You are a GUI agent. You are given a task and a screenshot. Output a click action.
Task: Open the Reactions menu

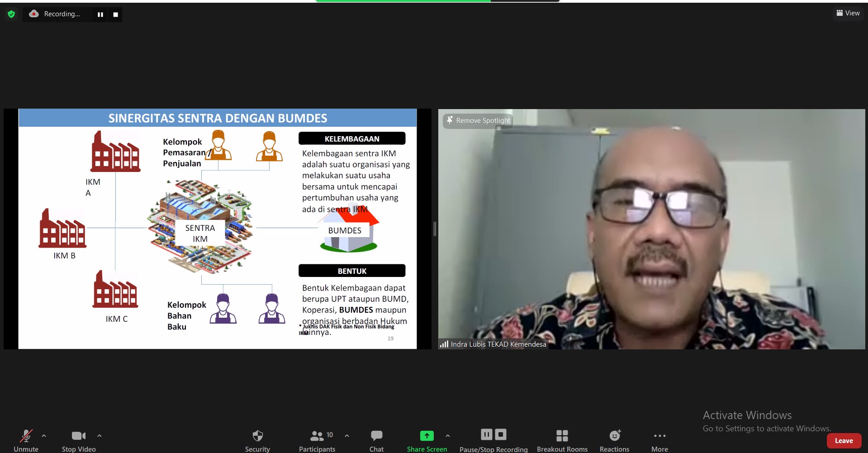coord(614,436)
